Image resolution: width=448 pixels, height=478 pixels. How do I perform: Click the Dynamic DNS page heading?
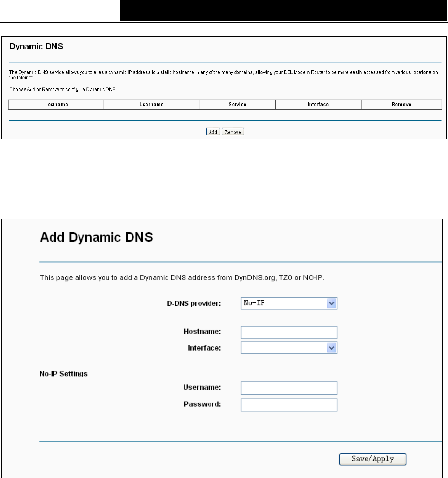click(x=36, y=47)
